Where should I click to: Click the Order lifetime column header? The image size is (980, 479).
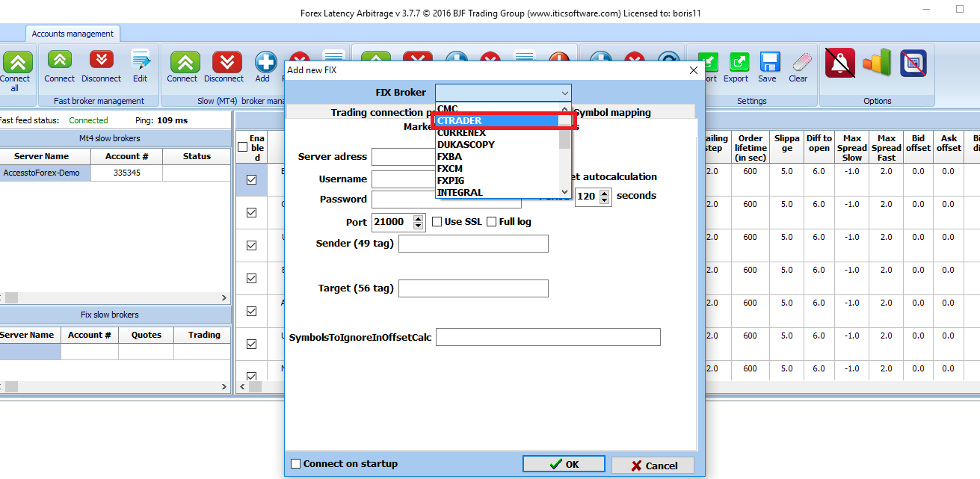click(751, 148)
